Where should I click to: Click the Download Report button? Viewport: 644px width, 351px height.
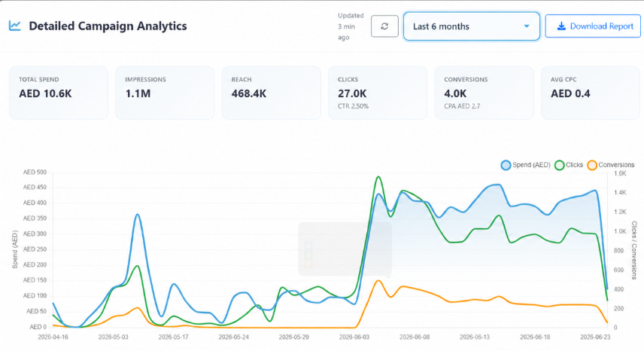(593, 26)
